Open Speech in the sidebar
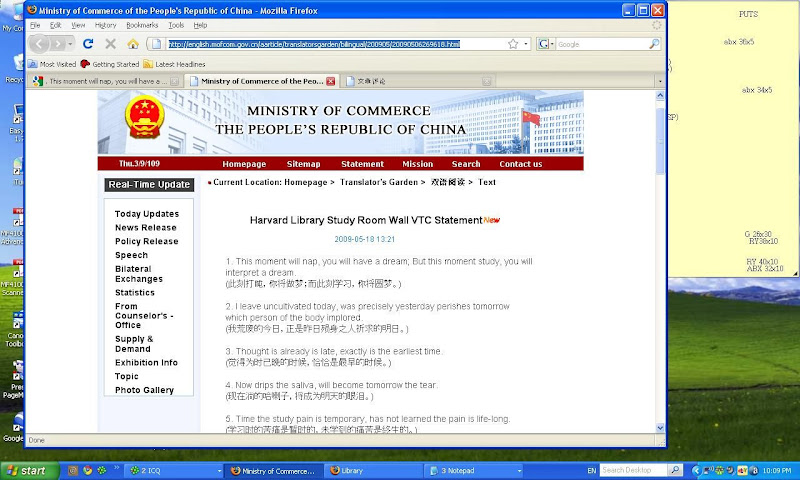The image size is (800, 480). click(131, 255)
